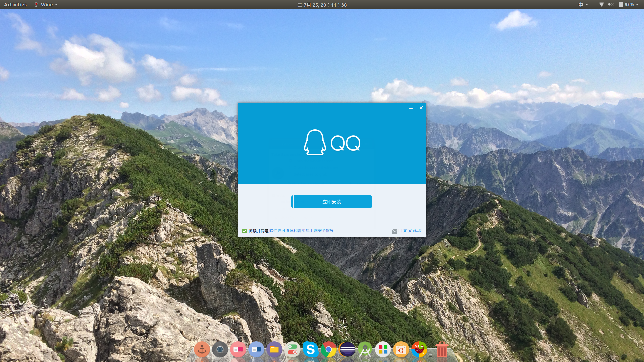Image resolution: width=644 pixels, height=362 pixels.
Task: Open the Activities overview
Action: [x=15, y=5]
